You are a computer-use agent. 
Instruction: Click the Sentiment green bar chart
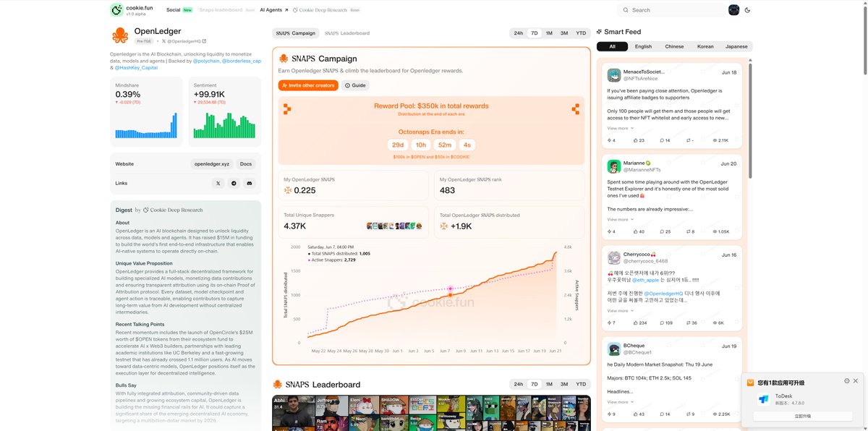tap(224, 124)
